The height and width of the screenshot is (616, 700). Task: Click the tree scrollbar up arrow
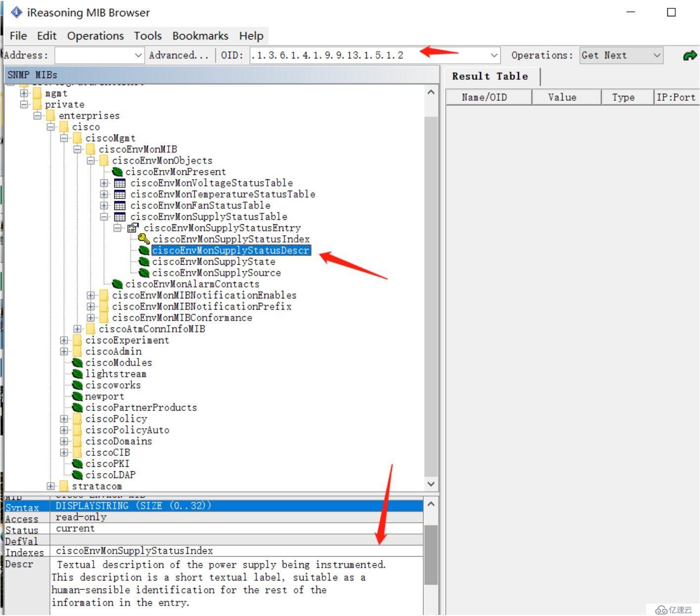(431, 92)
